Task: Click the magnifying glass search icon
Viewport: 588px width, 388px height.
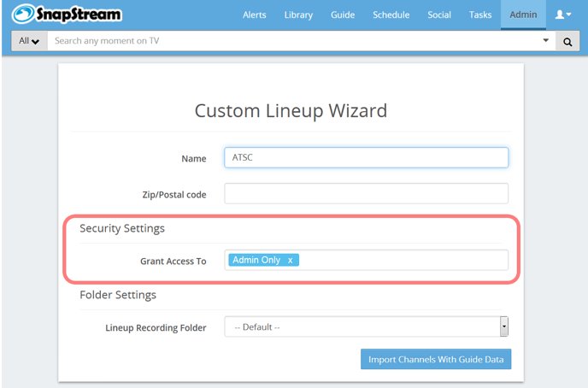Action: tap(567, 41)
